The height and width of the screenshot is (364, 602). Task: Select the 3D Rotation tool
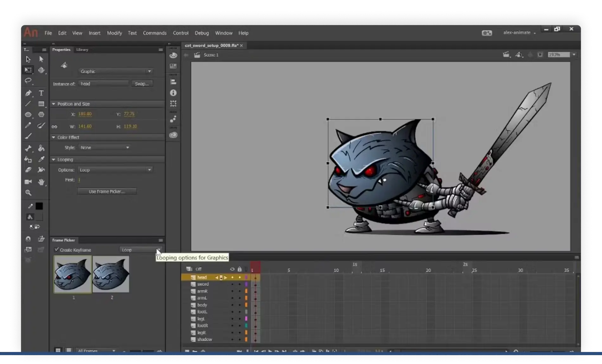pyautogui.click(x=41, y=70)
